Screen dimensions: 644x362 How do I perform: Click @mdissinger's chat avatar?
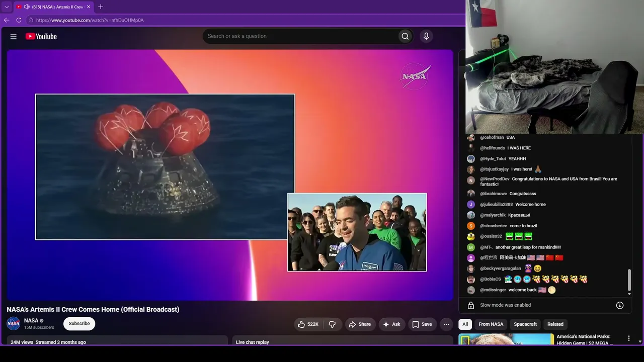click(x=471, y=290)
